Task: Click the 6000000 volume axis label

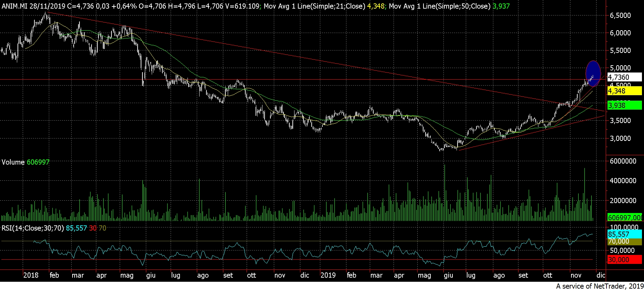Action: [623, 161]
